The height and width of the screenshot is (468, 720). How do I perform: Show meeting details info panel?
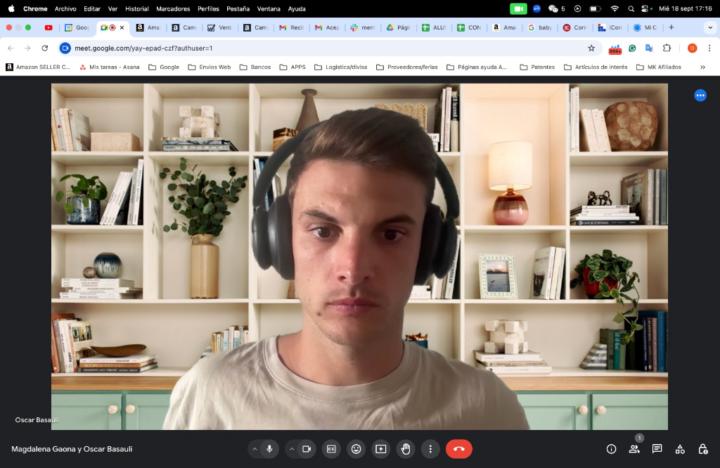coord(611,449)
